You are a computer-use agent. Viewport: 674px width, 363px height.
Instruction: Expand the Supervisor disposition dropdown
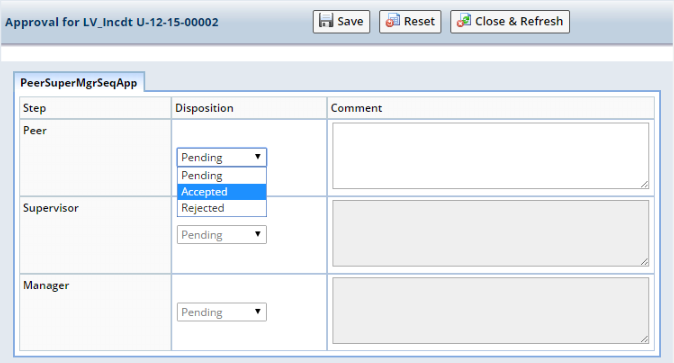[222, 234]
